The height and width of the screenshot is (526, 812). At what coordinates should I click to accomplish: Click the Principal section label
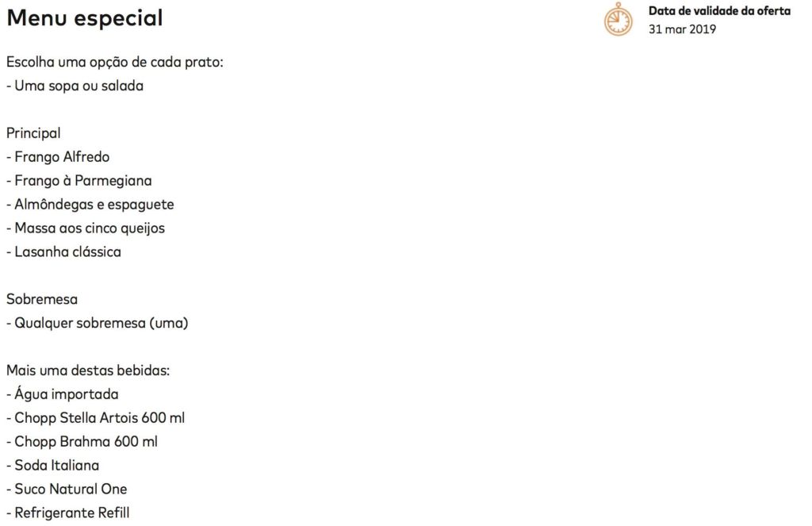[33, 134]
